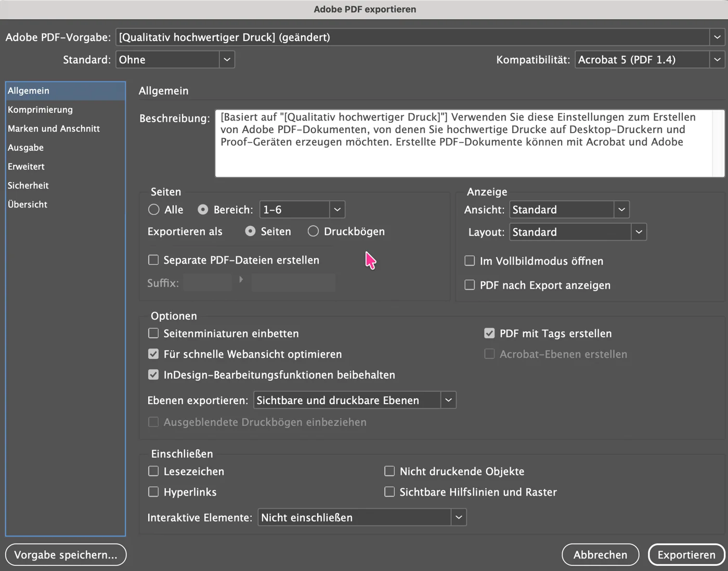
Task: Click the Bereich field showing 1-6
Action: (294, 210)
